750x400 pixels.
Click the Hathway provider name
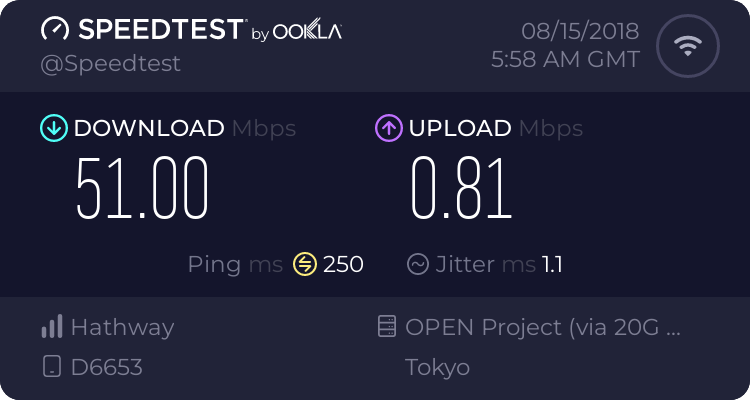pos(122,328)
